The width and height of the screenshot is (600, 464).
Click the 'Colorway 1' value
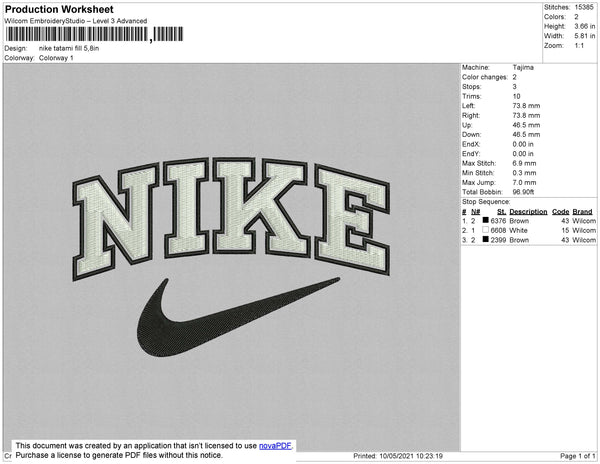point(56,58)
